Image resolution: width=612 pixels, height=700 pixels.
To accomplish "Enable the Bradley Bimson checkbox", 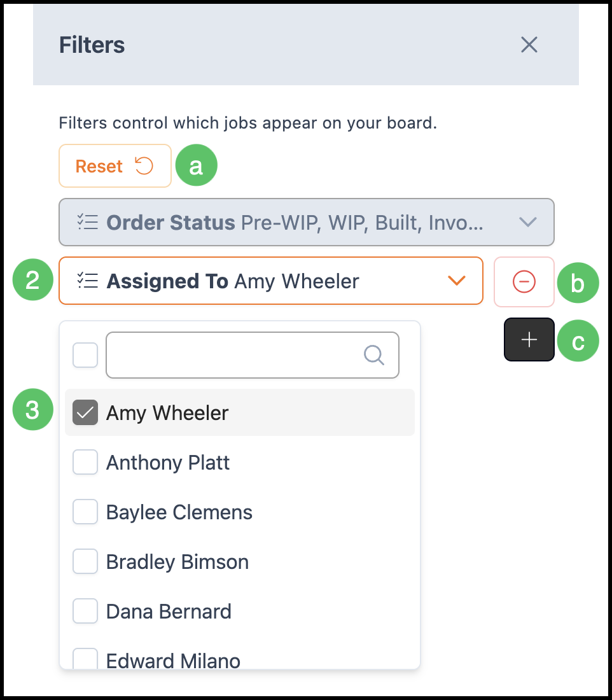I will tap(85, 561).
